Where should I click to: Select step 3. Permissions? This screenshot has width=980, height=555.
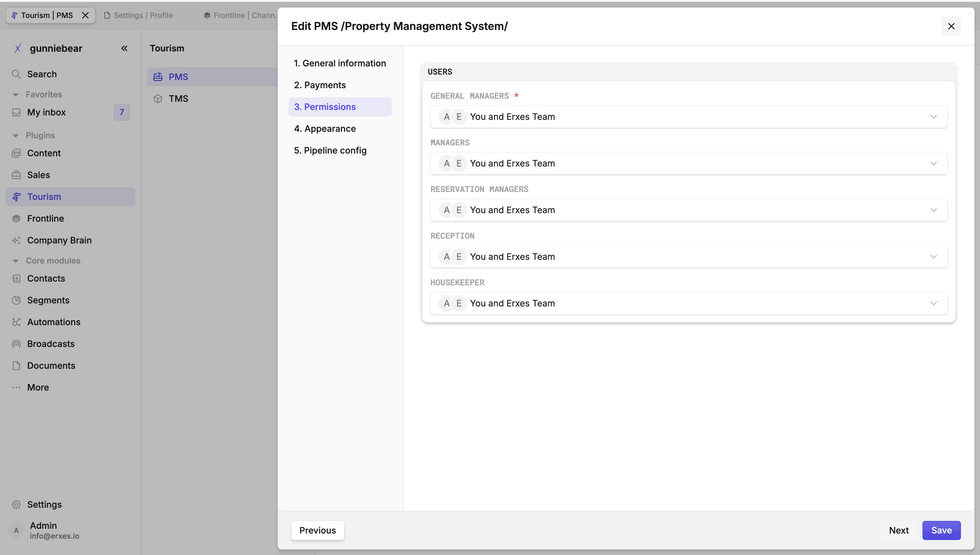(340, 107)
